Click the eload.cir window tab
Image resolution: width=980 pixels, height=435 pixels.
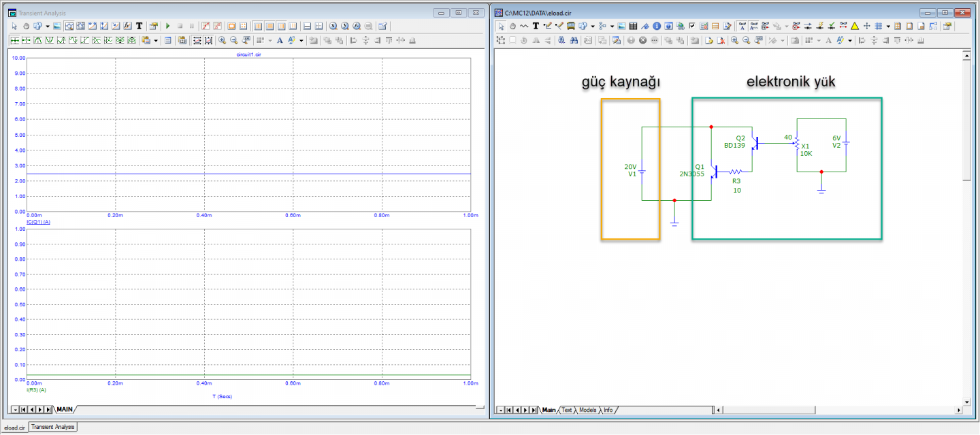click(x=14, y=427)
